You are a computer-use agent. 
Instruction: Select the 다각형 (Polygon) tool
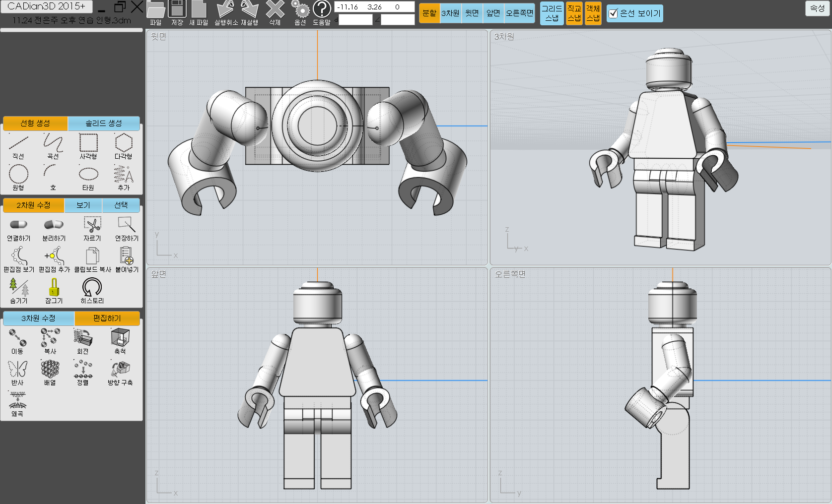click(124, 143)
